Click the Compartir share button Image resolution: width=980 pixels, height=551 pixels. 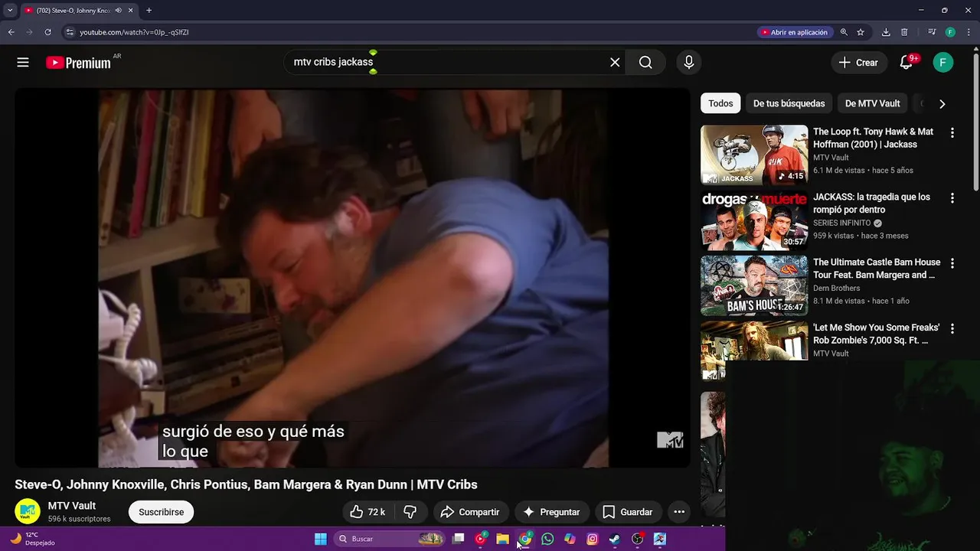tap(471, 512)
